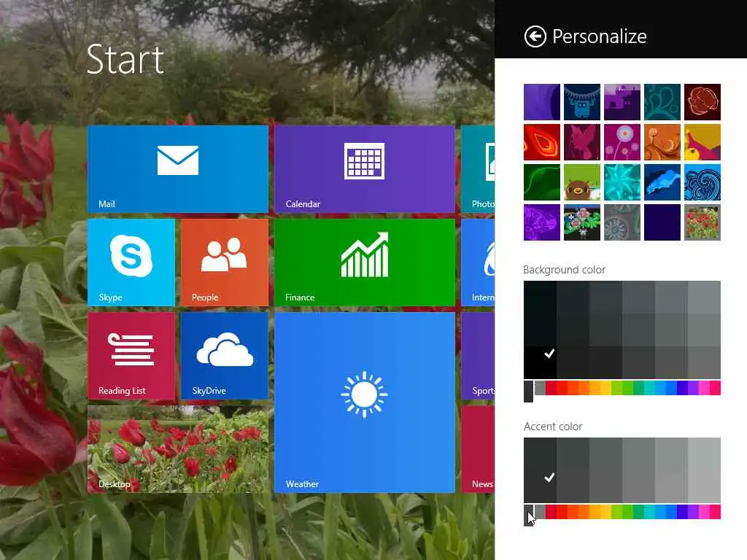Select lime green in Accent color hue strip
This screenshot has width=747, height=560.
point(616,512)
